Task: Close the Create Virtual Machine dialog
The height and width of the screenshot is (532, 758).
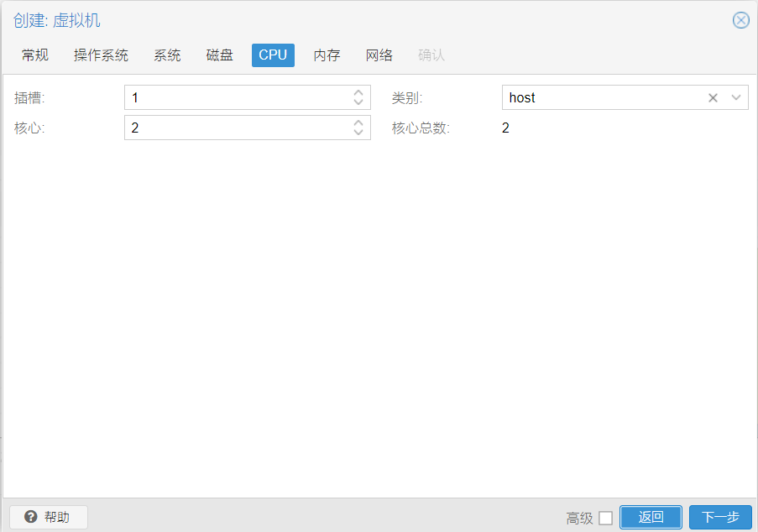Action: click(x=740, y=20)
